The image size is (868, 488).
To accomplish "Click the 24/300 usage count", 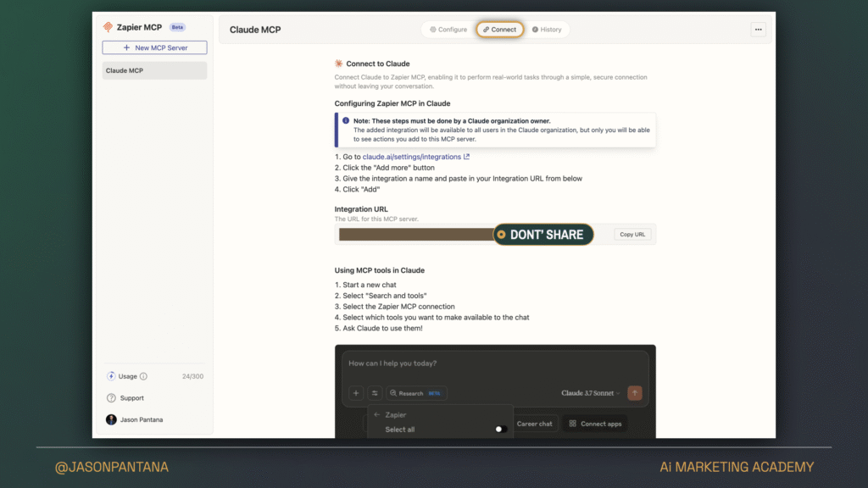I will 192,376.
